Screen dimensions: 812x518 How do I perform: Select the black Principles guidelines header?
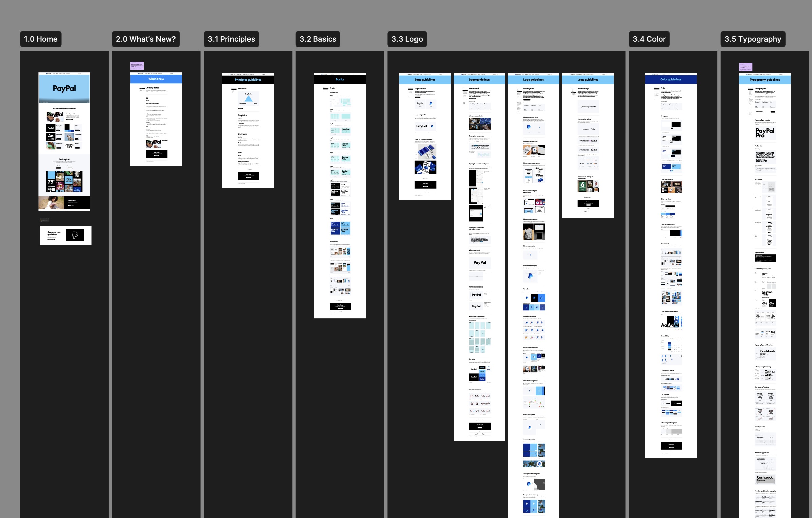pos(248,80)
